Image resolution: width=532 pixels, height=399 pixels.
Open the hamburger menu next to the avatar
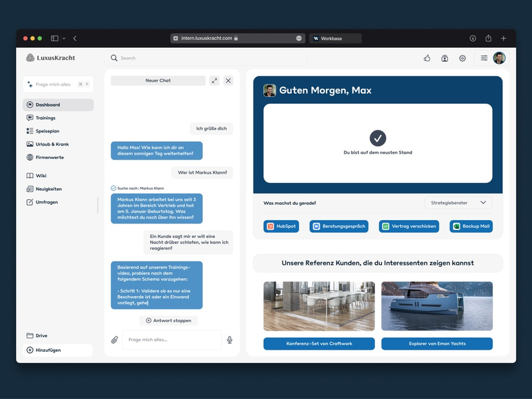[x=483, y=58]
